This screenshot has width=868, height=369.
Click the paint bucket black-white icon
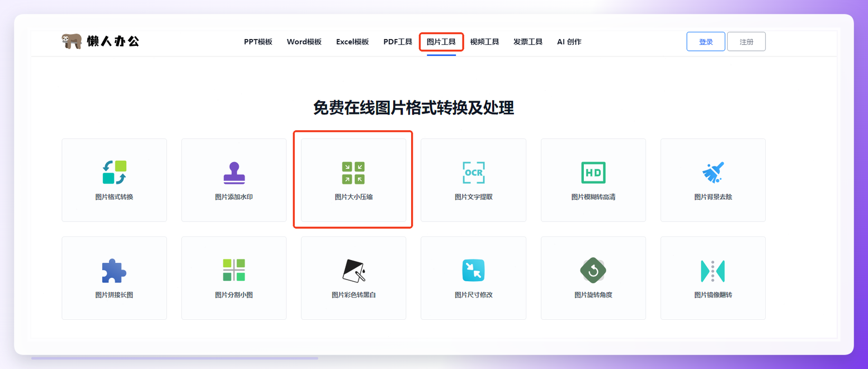[x=353, y=271]
